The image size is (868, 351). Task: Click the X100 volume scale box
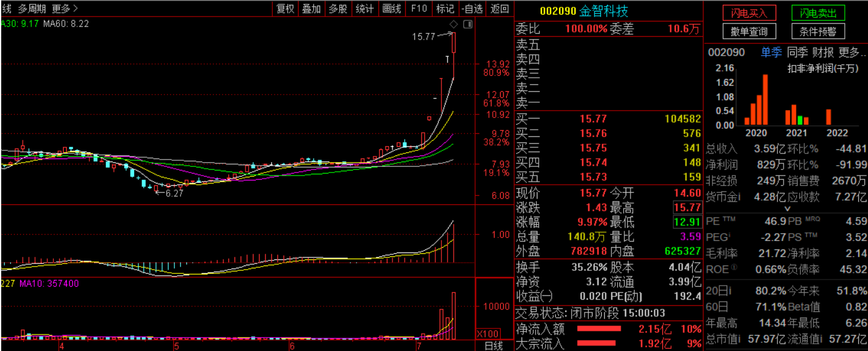(x=487, y=334)
